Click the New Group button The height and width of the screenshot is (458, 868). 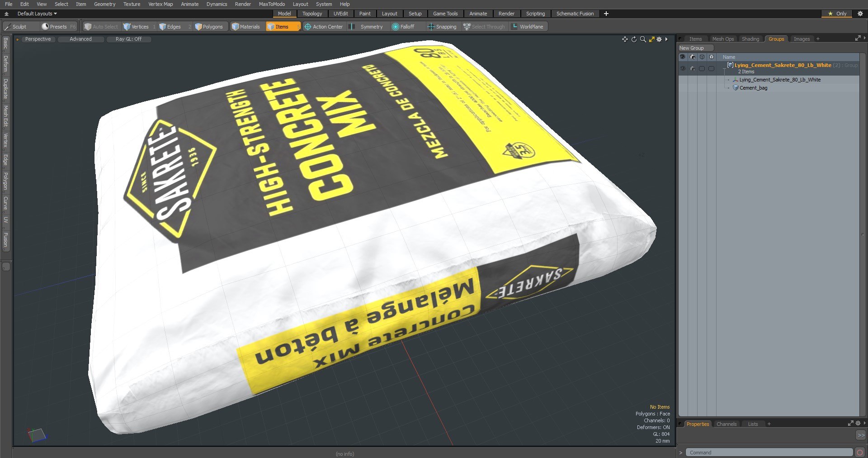(695, 48)
